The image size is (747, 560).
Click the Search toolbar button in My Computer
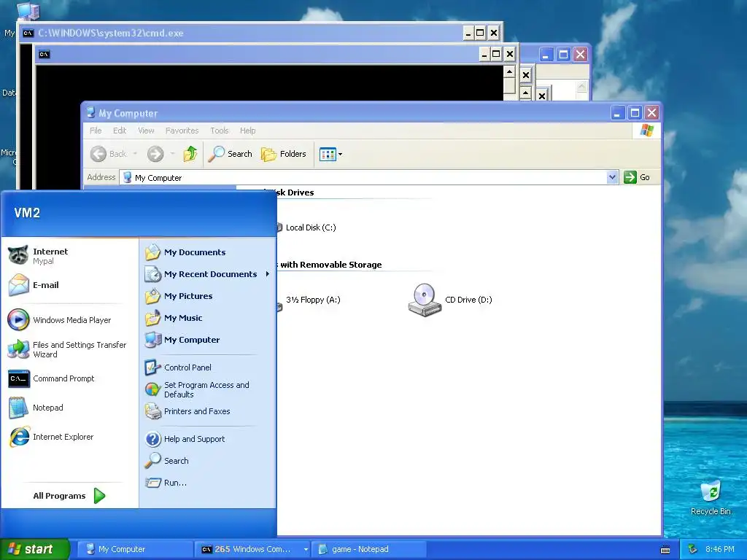230,154
